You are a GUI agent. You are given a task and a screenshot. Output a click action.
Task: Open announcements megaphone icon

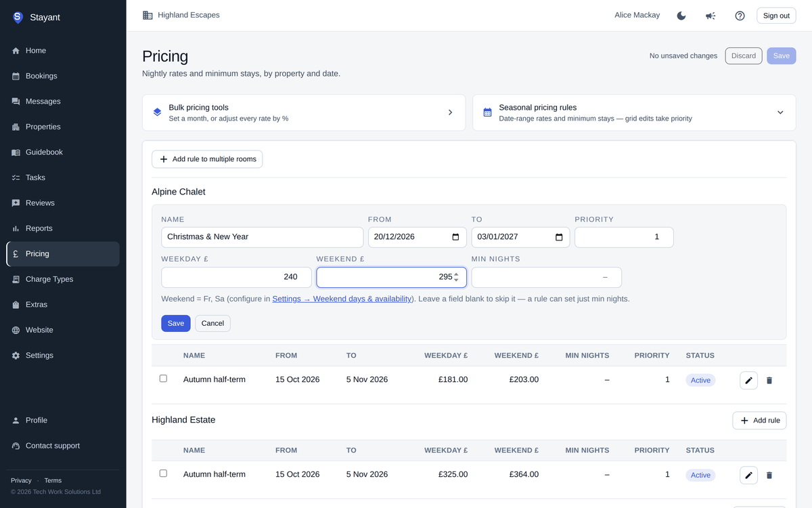click(x=710, y=16)
